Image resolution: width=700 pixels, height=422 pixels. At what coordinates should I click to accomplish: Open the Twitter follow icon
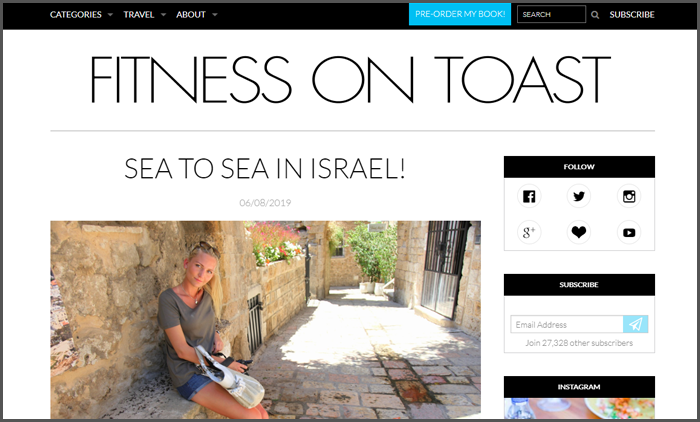[x=579, y=196]
